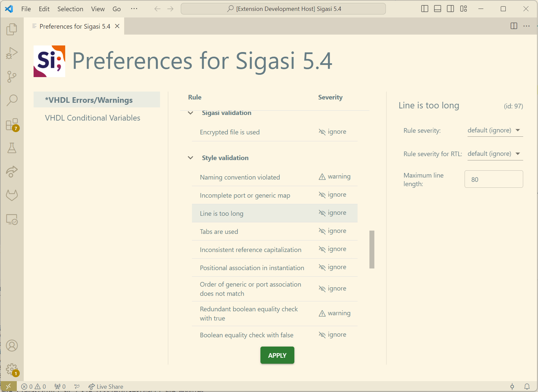Open the View menu
This screenshot has height=392, width=538.
point(98,9)
